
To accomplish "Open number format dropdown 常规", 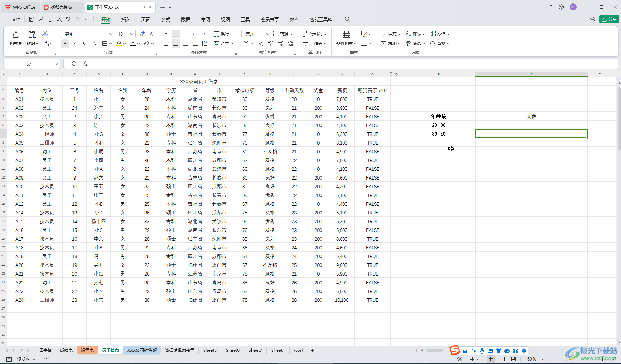I will click(x=256, y=34).
